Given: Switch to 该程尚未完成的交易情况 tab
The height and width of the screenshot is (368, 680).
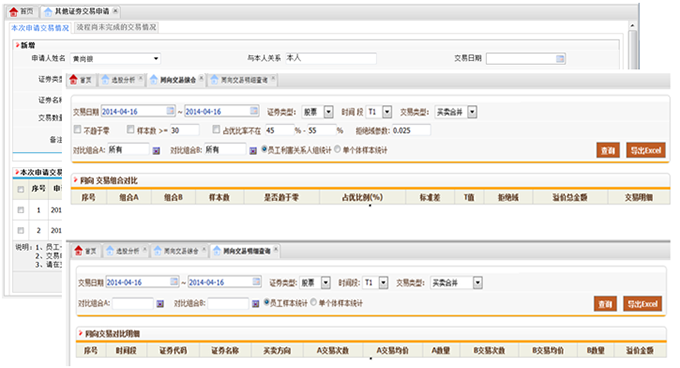Looking at the screenshot, I should pos(116,27).
